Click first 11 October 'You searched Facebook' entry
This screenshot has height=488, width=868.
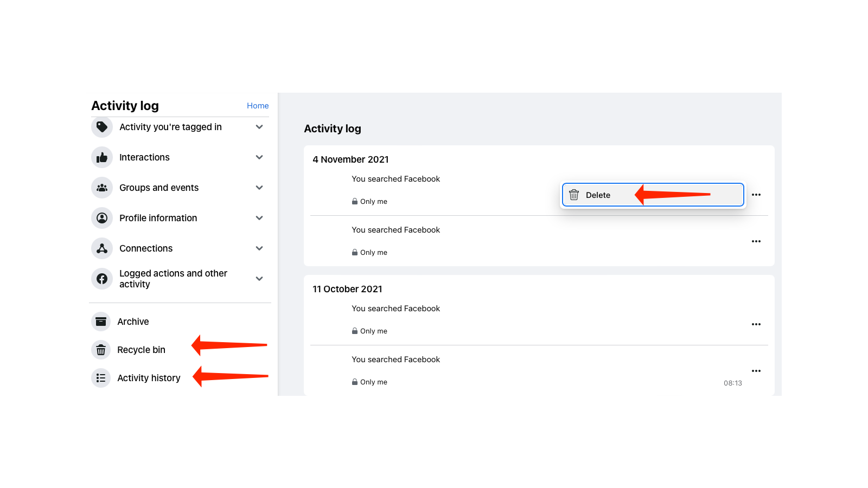pos(395,309)
